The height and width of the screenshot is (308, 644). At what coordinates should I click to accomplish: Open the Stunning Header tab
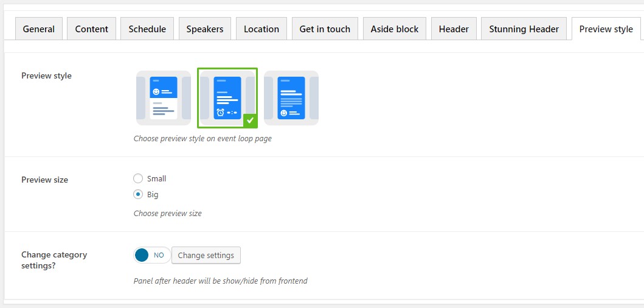pos(524,29)
